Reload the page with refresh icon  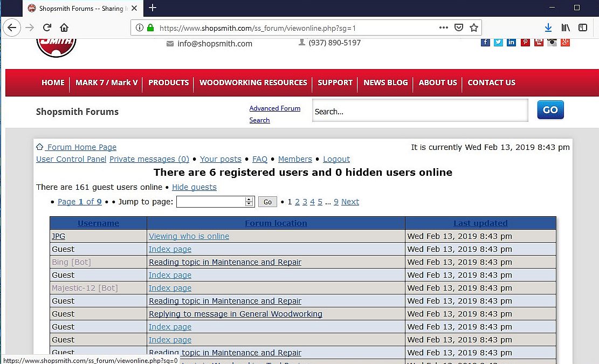click(x=47, y=28)
